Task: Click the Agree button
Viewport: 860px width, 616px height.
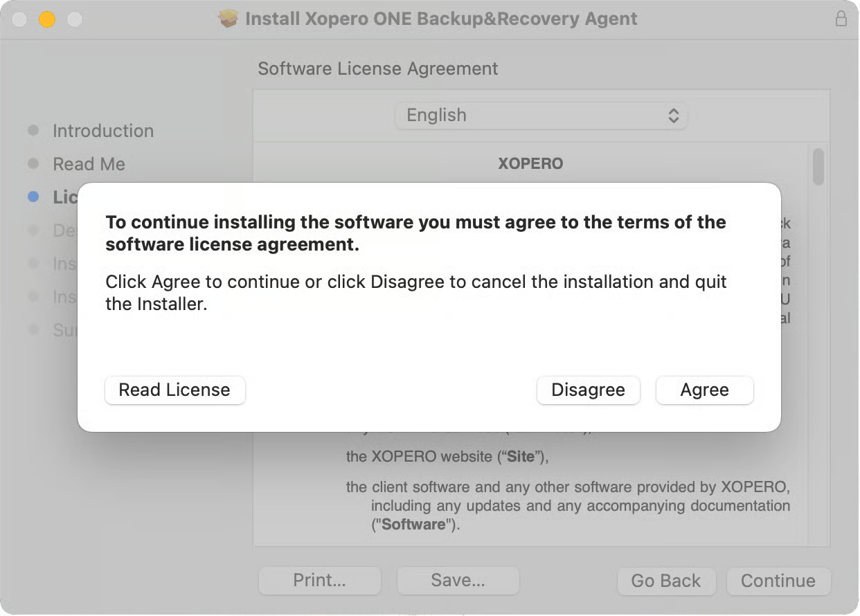Action: point(704,390)
